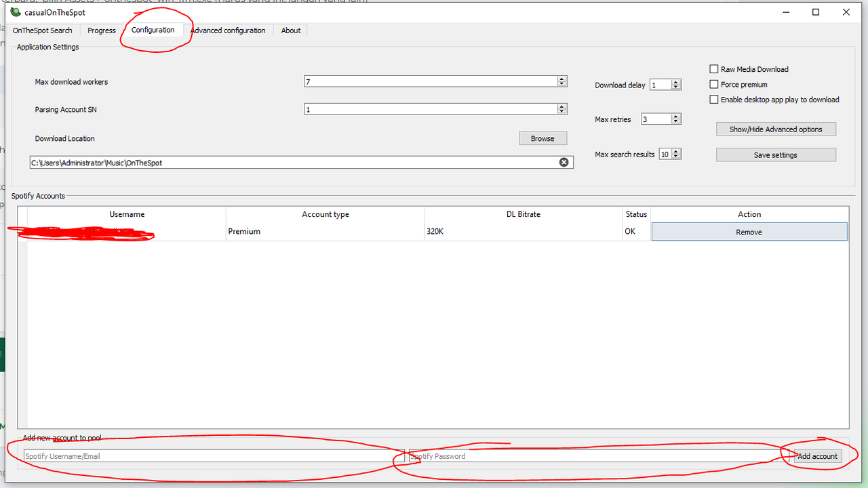Increase the Download delay value

coord(676,82)
